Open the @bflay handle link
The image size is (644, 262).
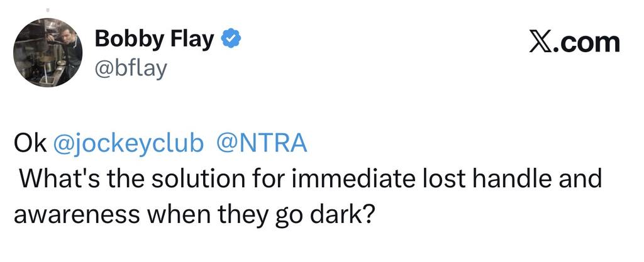131,67
